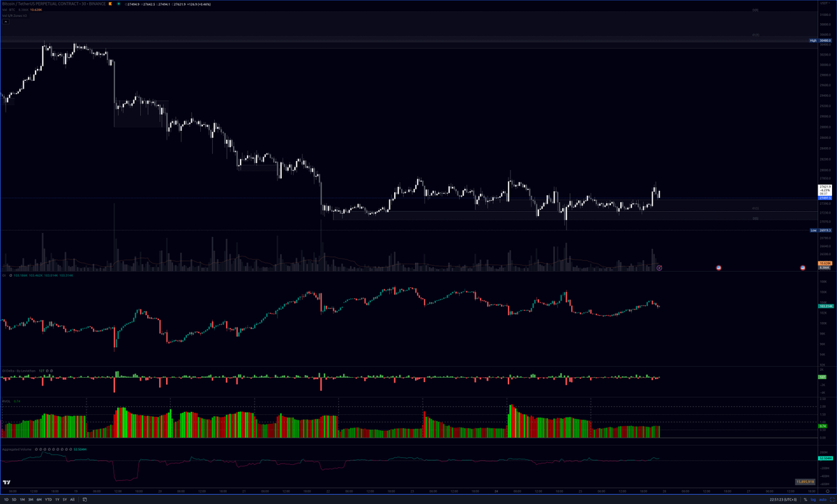The image size is (837, 504).
Task: Click the purple circular emoji icon near volume bars
Action: click(x=658, y=268)
